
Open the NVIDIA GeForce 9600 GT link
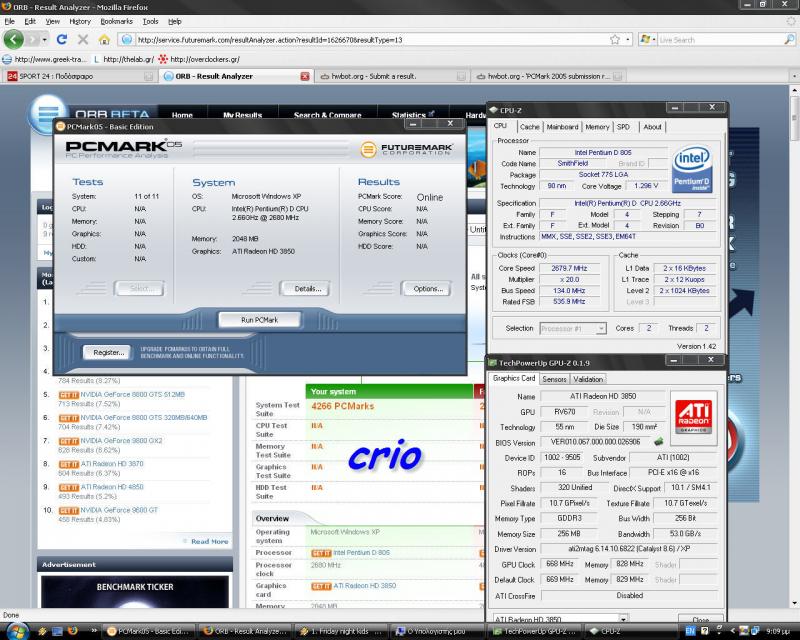pos(119,510)
